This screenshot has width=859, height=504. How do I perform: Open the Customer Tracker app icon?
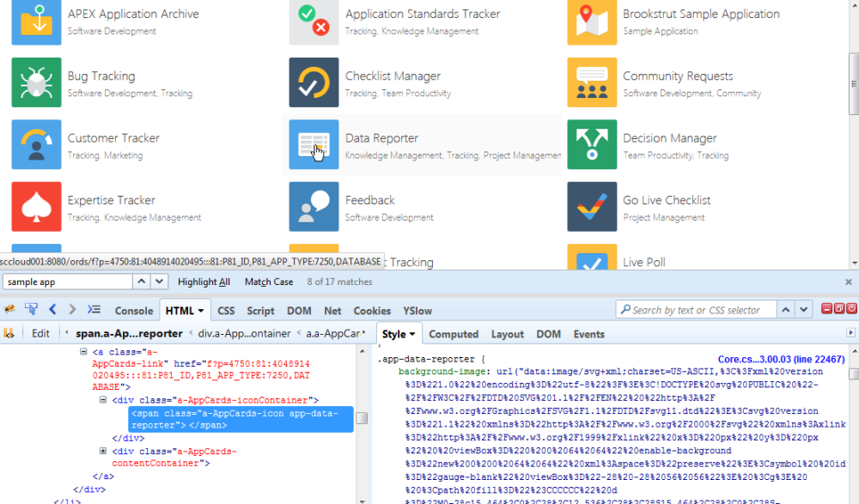click(36, 144)
